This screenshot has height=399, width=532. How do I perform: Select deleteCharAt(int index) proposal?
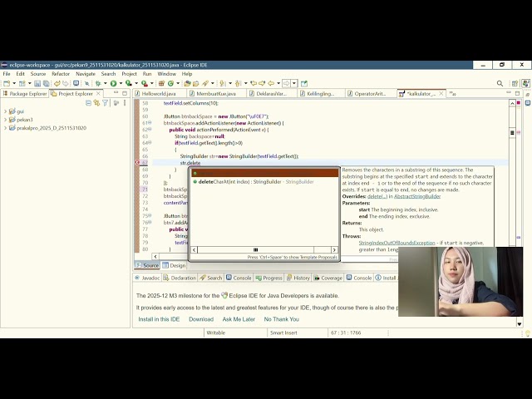(264, 182)
